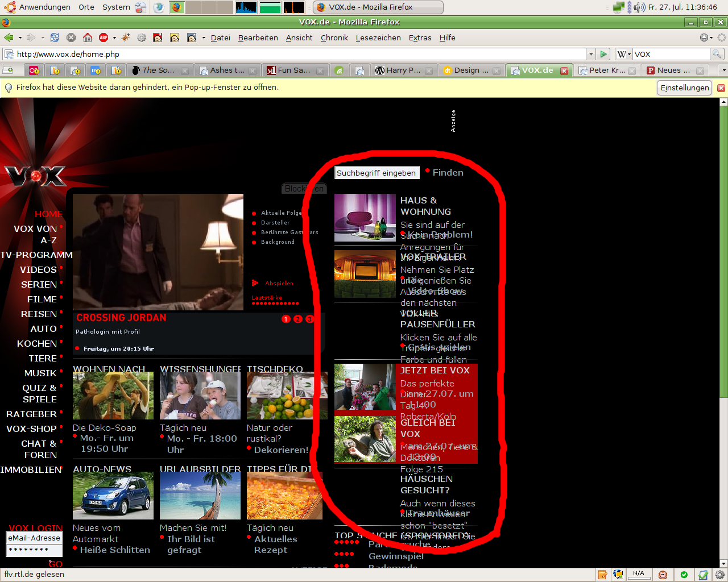728x582 pixels.
Task: Click the 'Dekorieren!' link
Action: (282, 450)
